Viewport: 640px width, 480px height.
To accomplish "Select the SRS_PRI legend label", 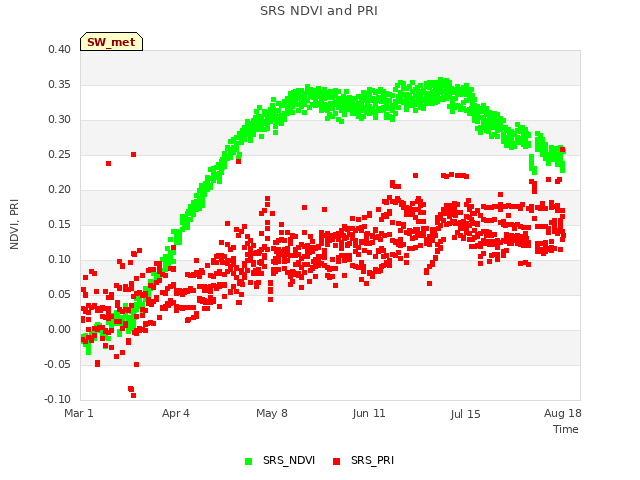I will 372,460.
